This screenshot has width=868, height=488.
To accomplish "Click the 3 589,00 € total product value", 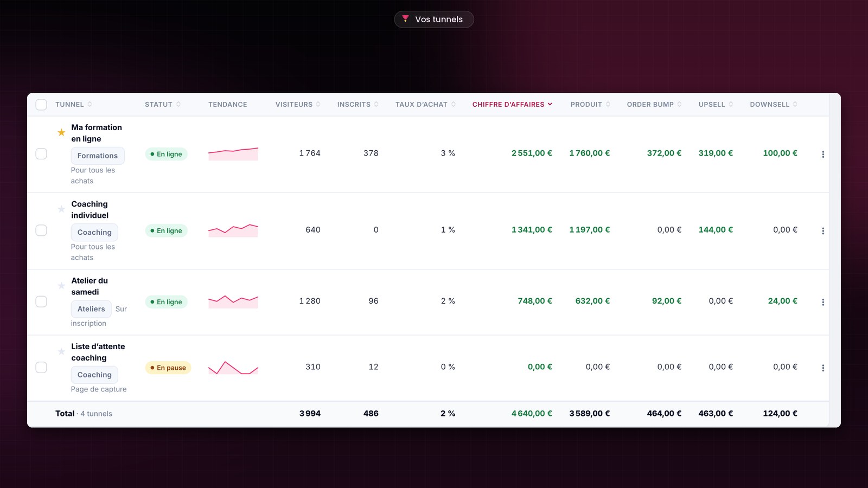I will tap(590, 414).
